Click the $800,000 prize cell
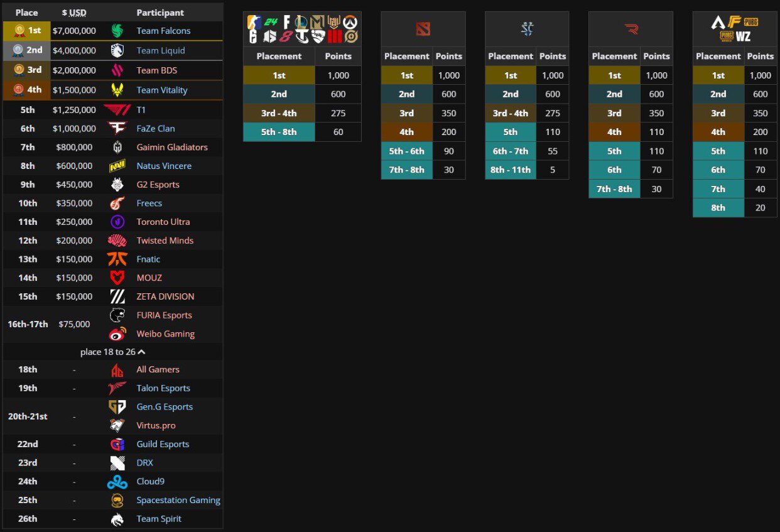 [74, 148]
